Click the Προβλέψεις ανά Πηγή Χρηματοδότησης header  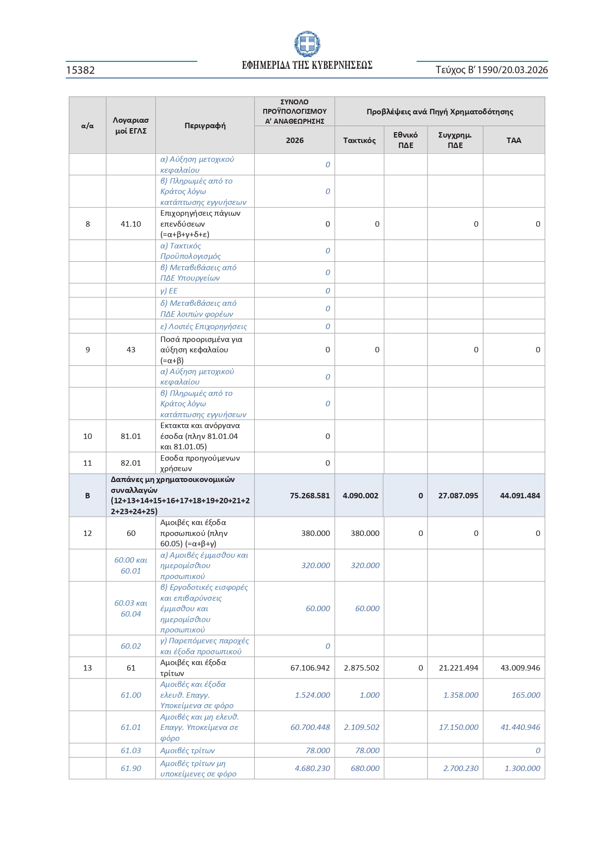(x=439, y=112)
